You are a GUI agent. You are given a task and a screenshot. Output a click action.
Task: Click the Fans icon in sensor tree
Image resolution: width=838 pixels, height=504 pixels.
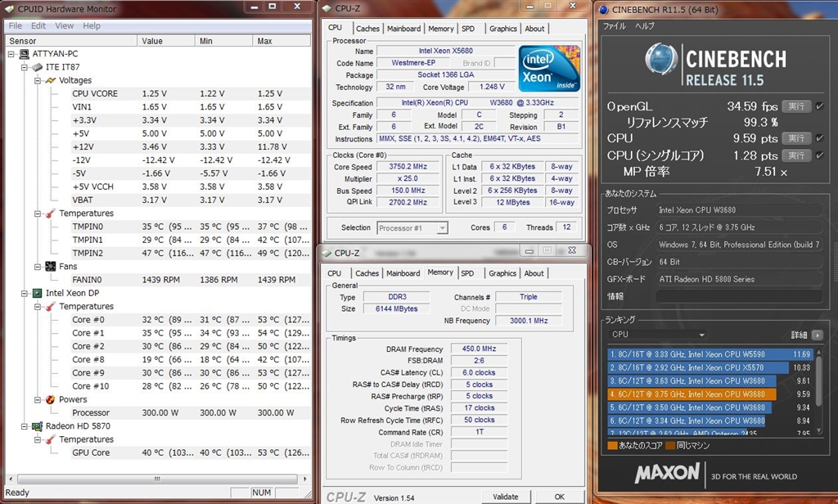click(x=50, y=267)
